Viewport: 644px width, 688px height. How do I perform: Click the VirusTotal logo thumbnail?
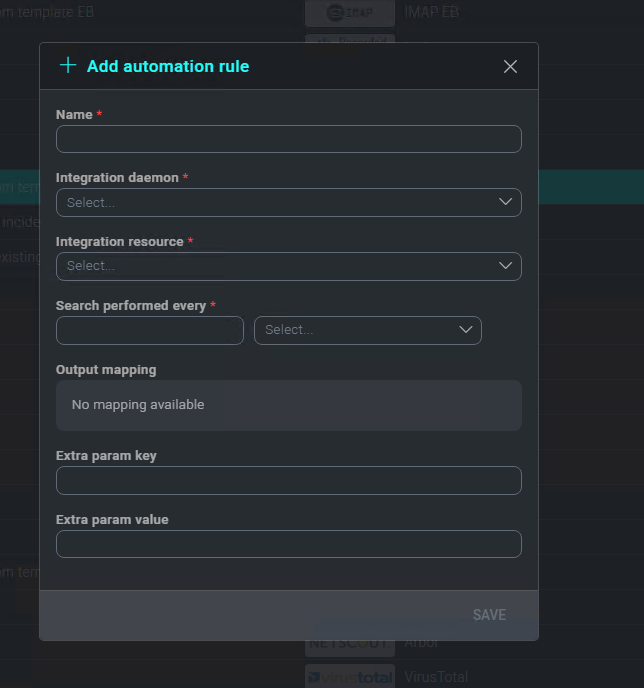coord(349,677)
